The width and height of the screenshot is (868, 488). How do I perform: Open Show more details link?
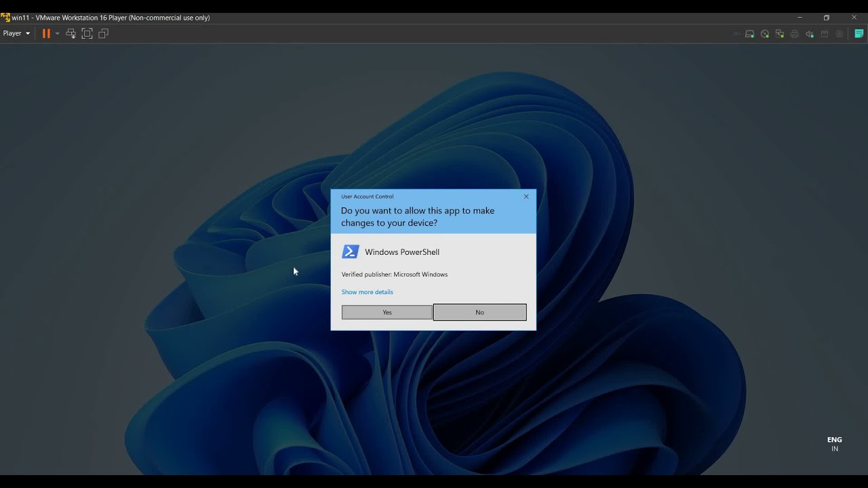point(367,292)
